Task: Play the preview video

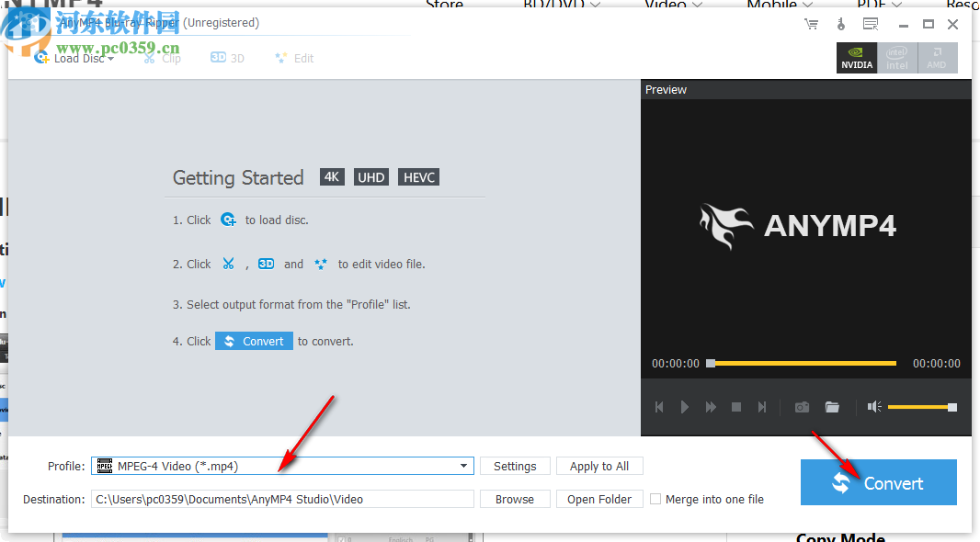Action: tap(684, 407)
